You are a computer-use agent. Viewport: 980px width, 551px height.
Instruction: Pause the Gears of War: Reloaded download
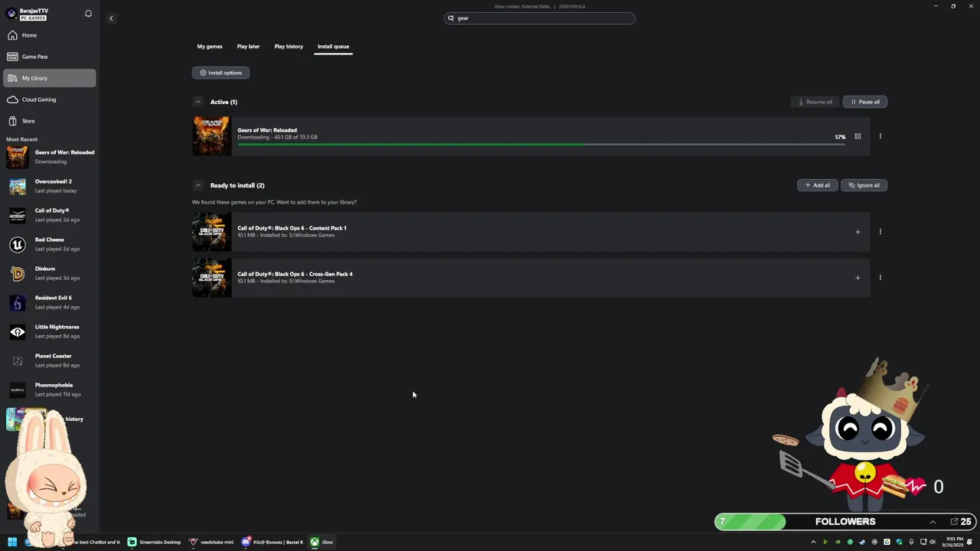(857, 136)
